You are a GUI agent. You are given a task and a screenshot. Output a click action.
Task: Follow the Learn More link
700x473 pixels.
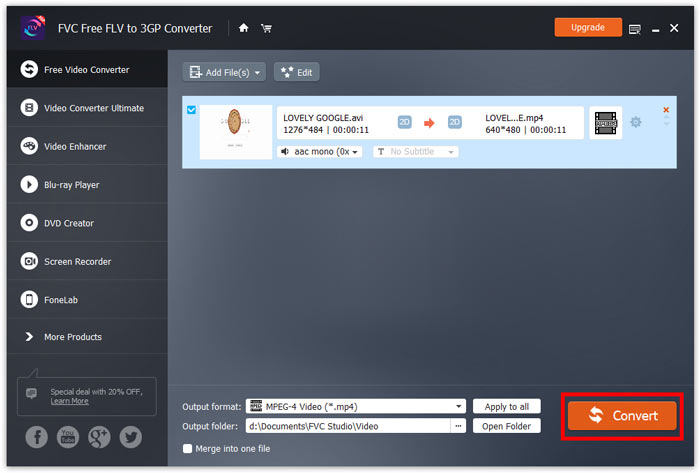coord(69,401)
